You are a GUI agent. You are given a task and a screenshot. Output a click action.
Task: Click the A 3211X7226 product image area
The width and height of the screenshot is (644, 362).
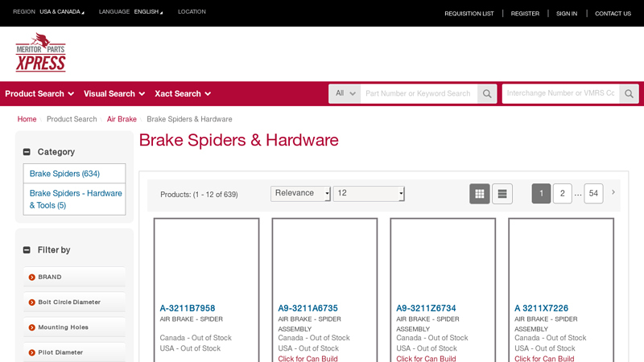(561, 259)
